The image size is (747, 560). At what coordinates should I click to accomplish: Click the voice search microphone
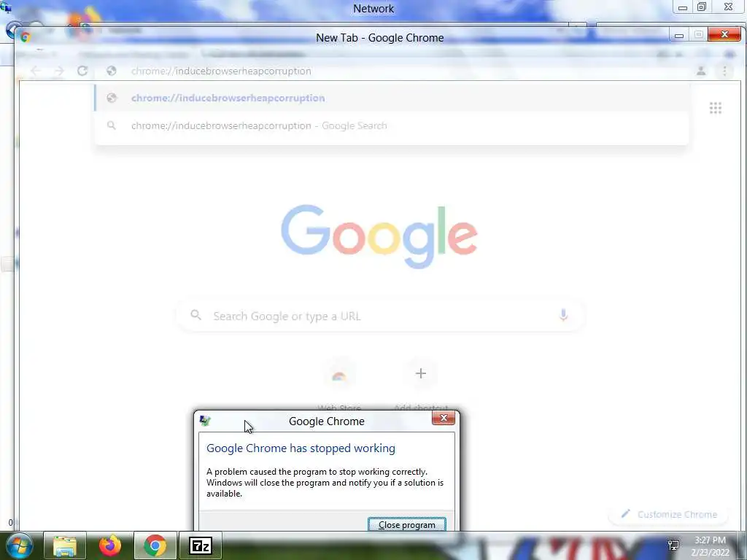pos(563,315)
